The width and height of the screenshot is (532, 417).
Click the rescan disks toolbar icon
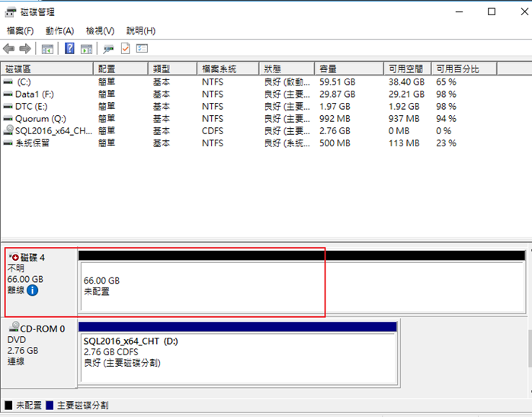[x=109, y=49]
